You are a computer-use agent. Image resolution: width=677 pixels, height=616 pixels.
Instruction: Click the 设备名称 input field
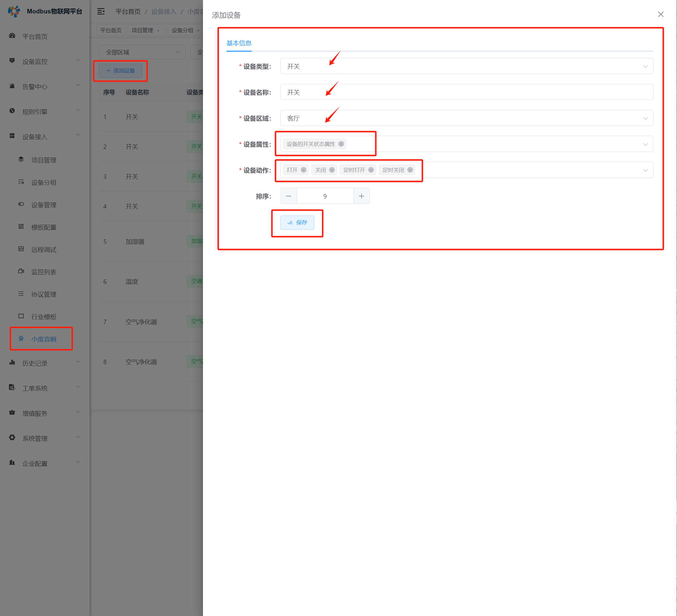(x=466, y=92)
